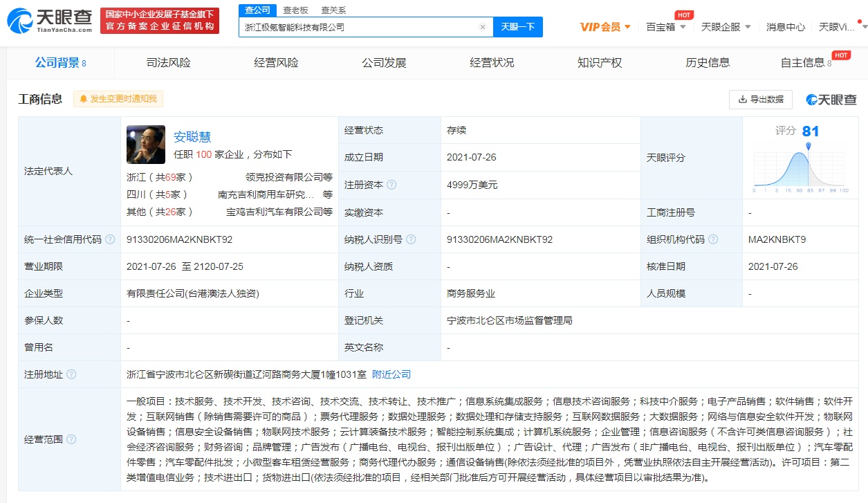Open the 百宝箱 dropdown
868x503 pixels.
(665, 27)
